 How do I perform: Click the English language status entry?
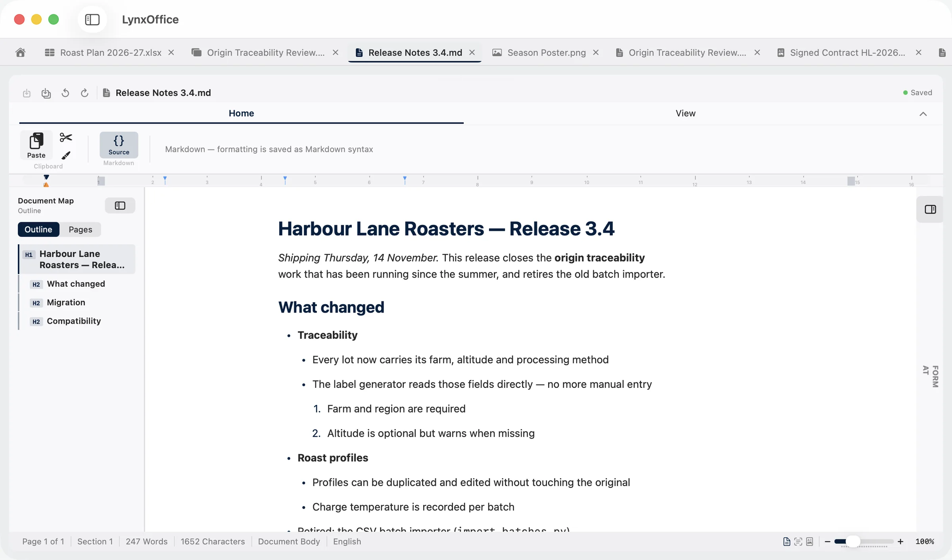347,541
